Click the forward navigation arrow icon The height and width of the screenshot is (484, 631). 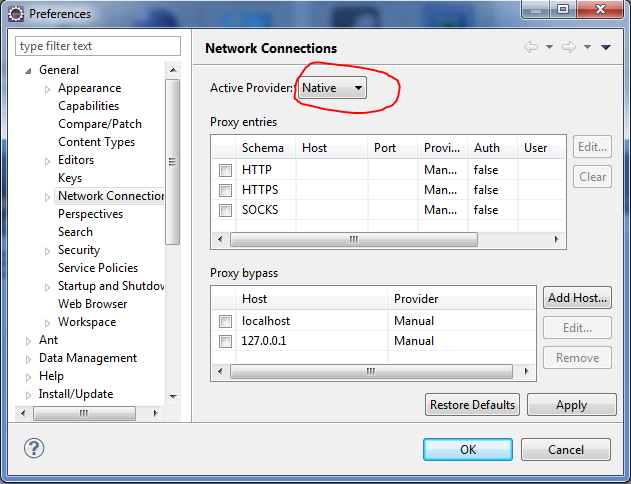point(568,47)
